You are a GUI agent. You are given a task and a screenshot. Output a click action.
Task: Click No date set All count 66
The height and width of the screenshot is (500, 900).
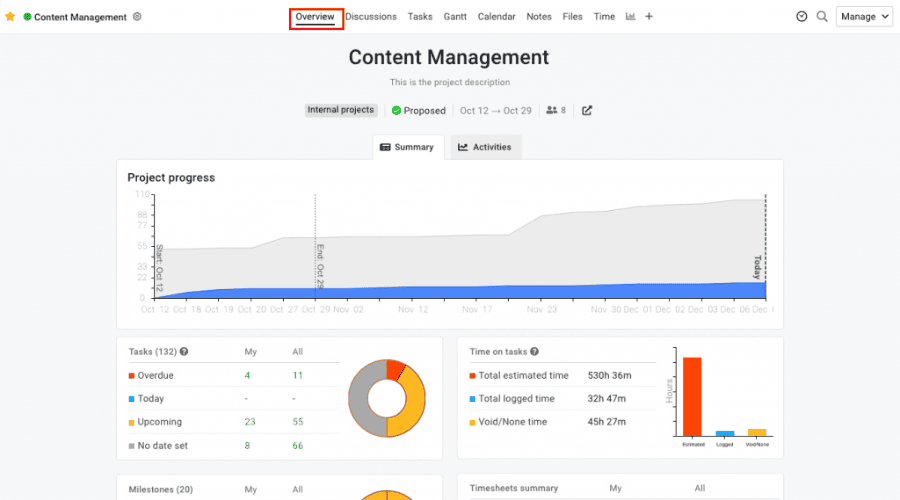click(x=297, y=445)
